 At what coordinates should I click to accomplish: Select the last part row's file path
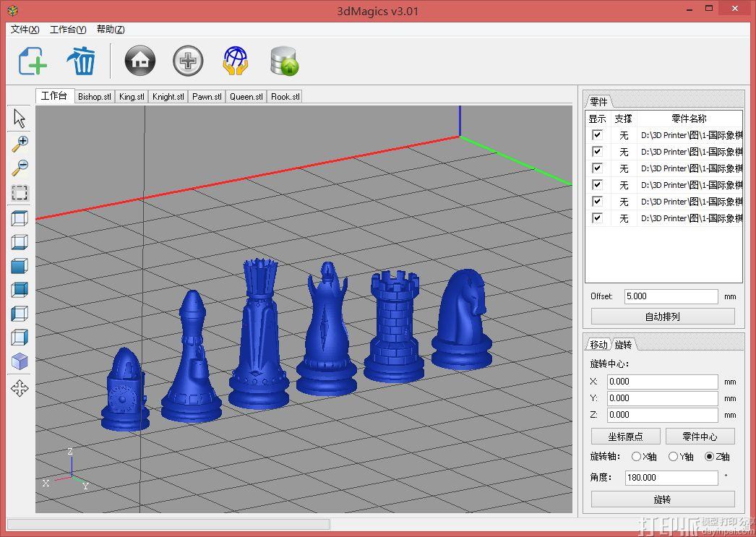[x=692, y=218]
